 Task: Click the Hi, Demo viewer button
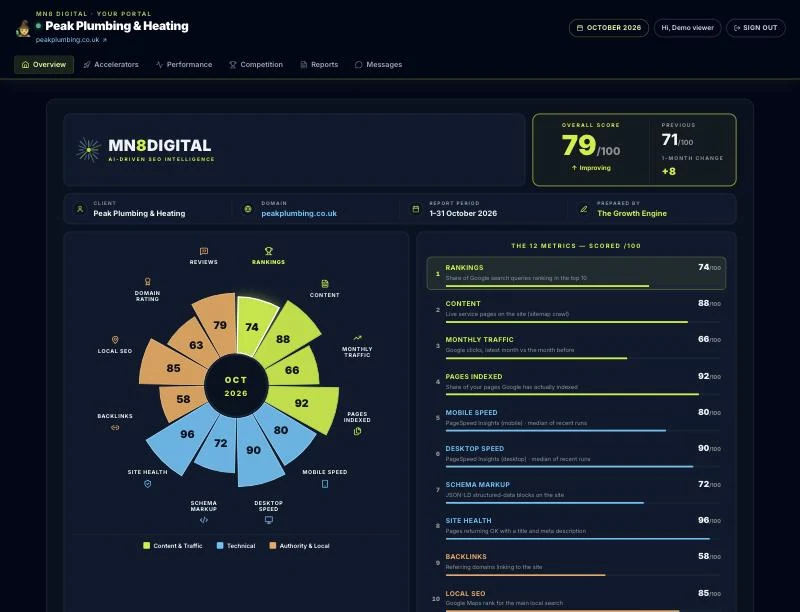[687, 28]
